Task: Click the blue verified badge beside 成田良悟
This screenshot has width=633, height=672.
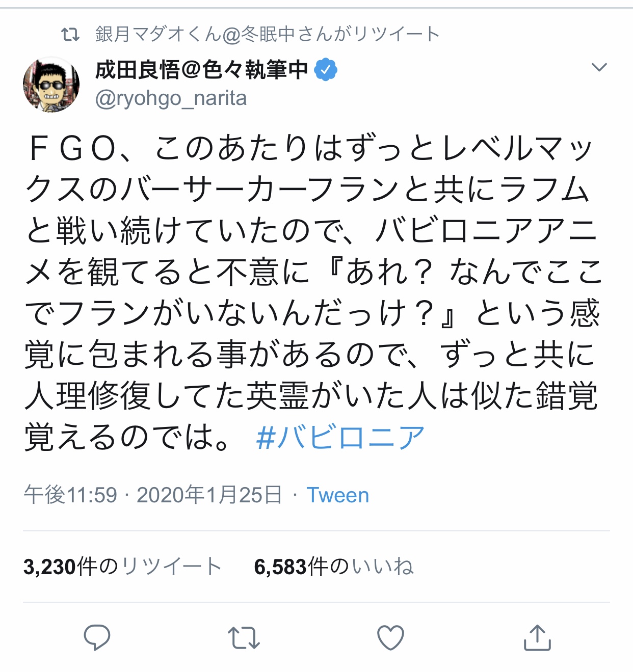Action: click(x=326, y=70)
